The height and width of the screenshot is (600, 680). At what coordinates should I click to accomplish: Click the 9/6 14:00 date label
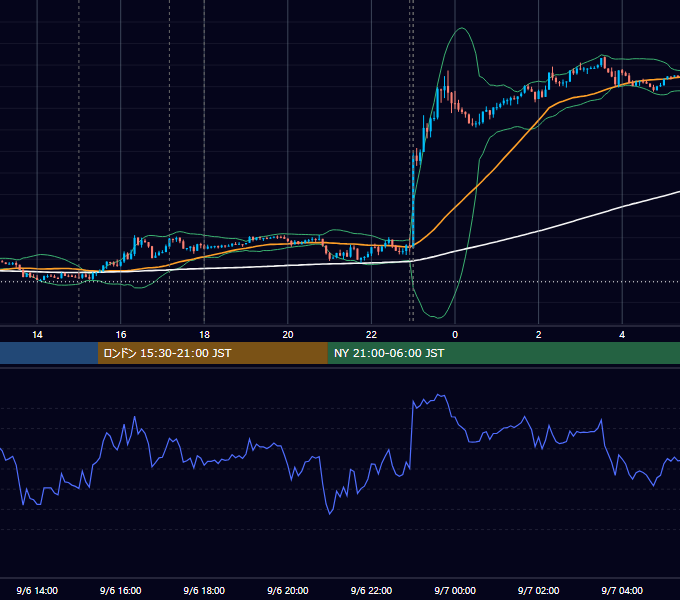pyautogui.click(x=37, y=590)
